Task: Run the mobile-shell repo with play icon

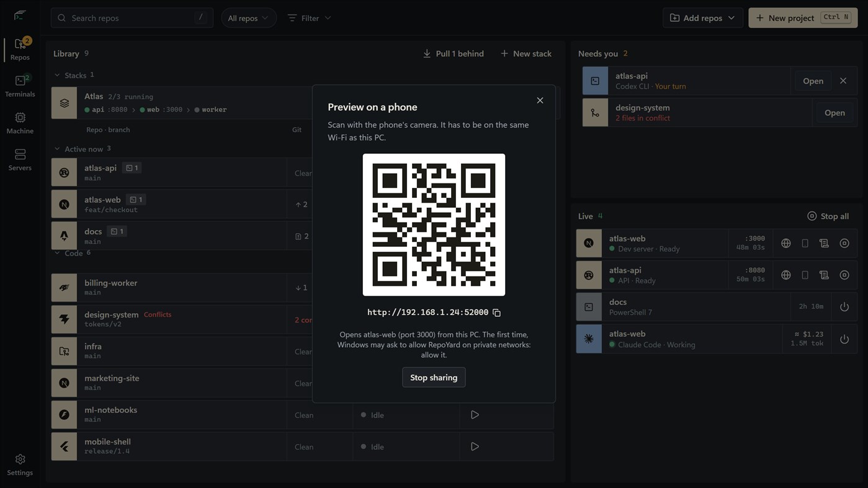Action: pyautogui.click(x=475, y=446)
